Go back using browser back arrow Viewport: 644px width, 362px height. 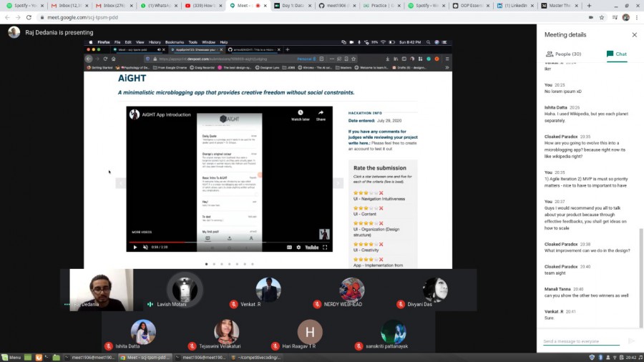(x=7, y=17)
